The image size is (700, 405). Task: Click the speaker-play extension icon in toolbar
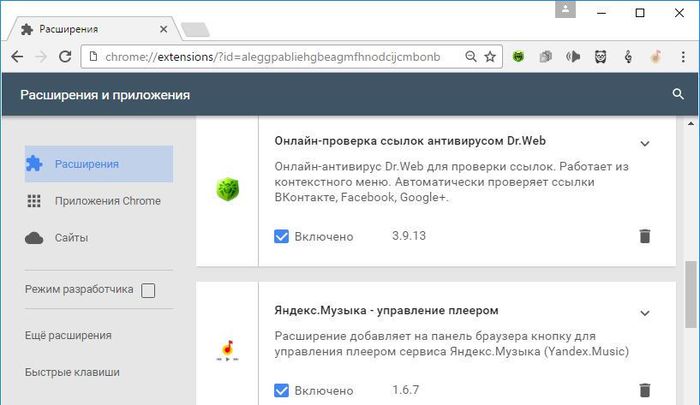point(573,57)
